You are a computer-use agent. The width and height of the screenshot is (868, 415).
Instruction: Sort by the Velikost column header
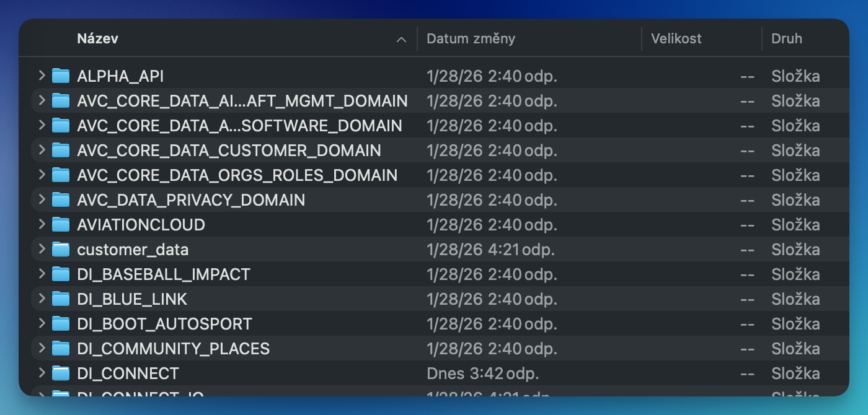pyautogui.click(x=676, y=39)
